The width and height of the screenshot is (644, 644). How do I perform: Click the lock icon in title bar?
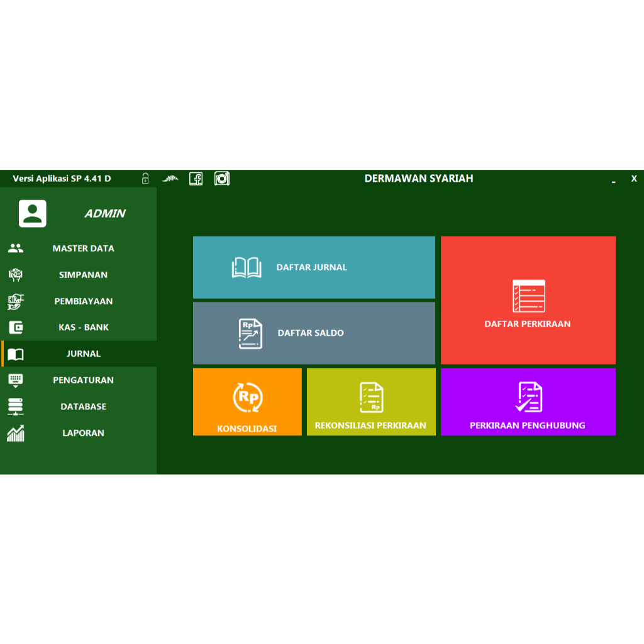145,179
